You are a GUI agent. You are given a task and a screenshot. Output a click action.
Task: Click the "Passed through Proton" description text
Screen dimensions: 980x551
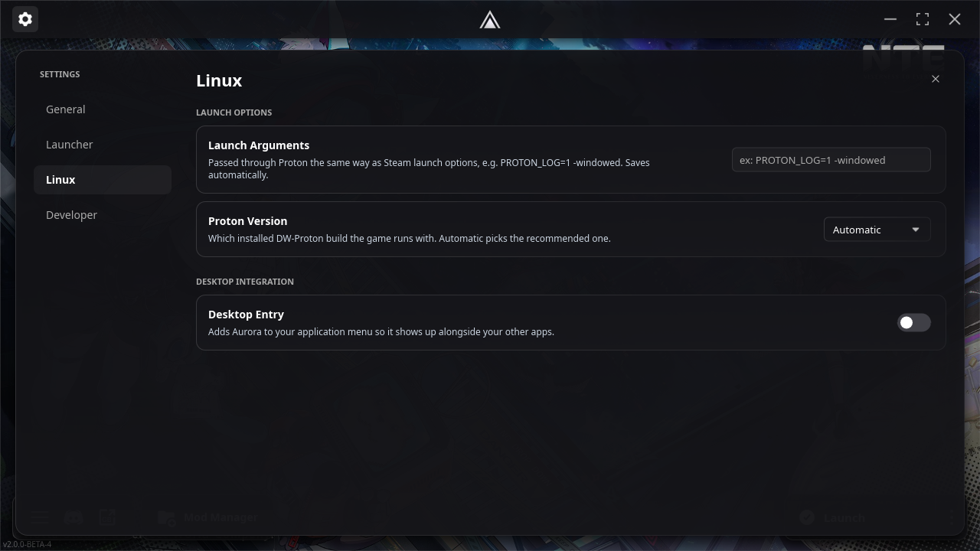[x=429, y=169]
